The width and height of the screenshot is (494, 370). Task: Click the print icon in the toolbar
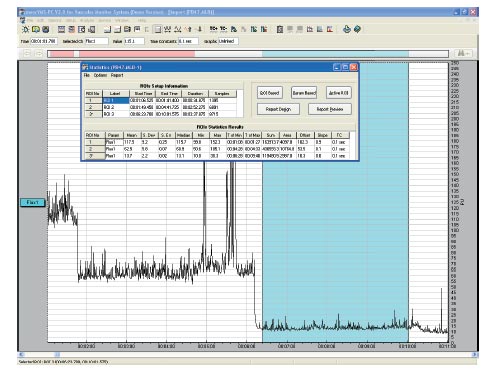click(x=347, y=29)
